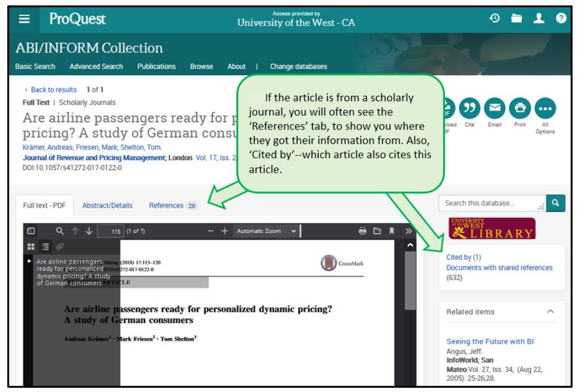Open find in PDF document
578x392 pixels.
click(x=60, y=231)
